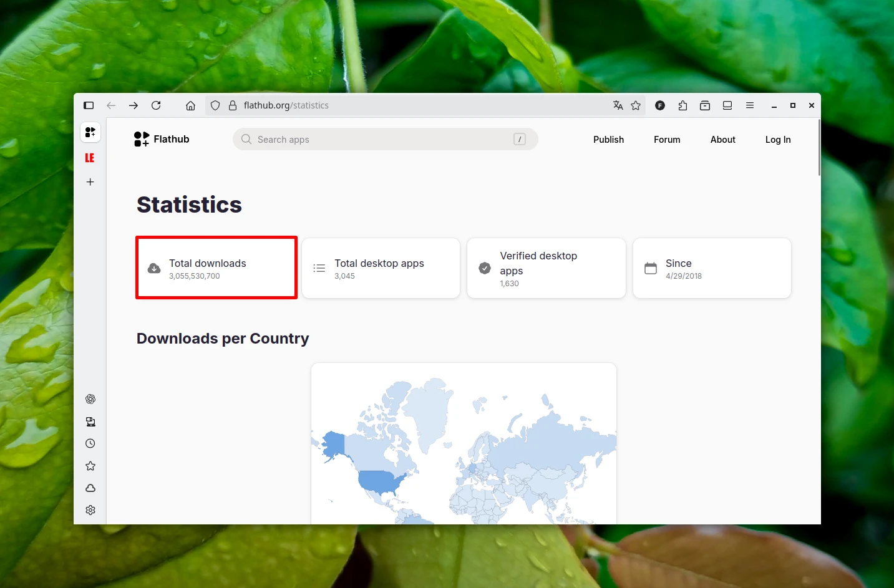The image size is (894, 588).
Task: Open the AI chatbot sidebar panel
Action: (x=90, y=399)
